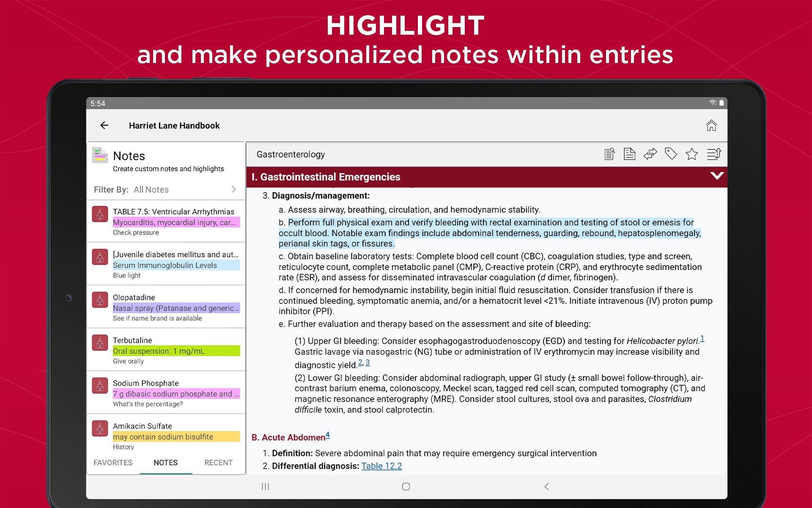Switch to the Recent tab
Viewport: 812px width, 508px height.
coord(218,463)
